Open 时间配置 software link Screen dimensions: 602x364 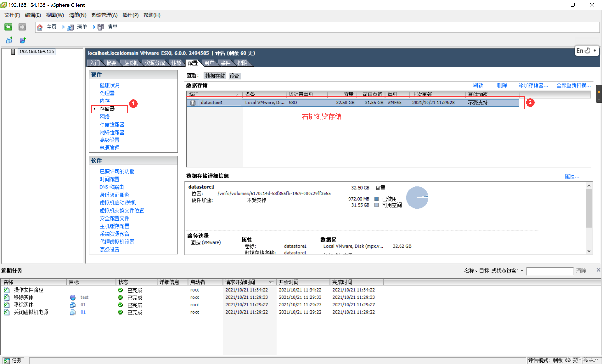coord(109,179)
